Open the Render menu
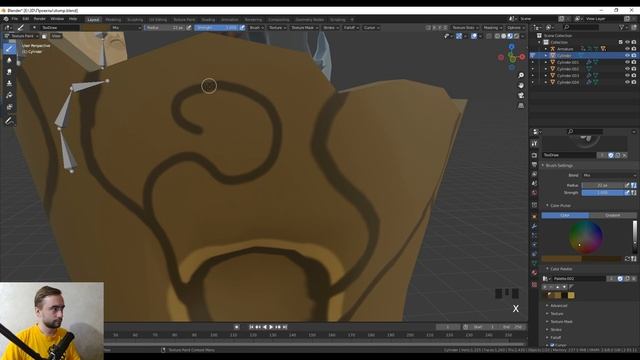Image resolution: width=640 pixels, height=360 pixels. [x=40, y=19]
